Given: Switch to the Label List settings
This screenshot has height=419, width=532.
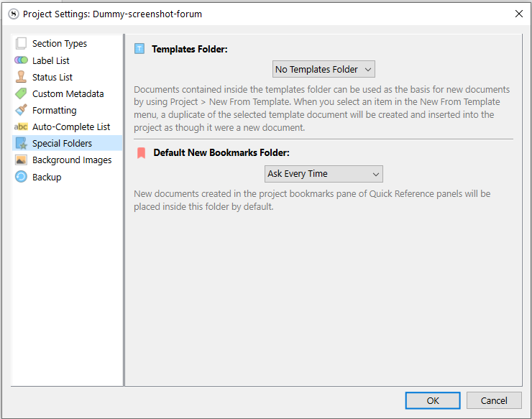Looking at the screenshot, I should [51, 60].
